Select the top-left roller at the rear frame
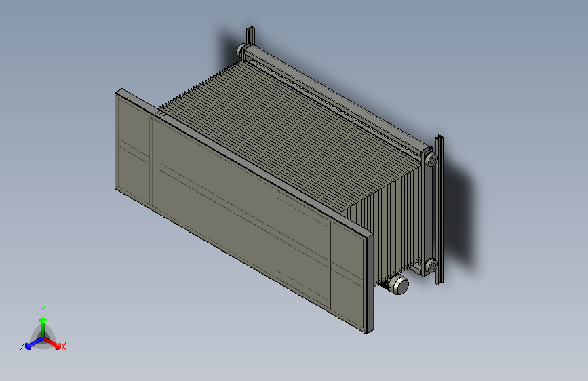Screen dimensions: 588x381 click(241, 50)
